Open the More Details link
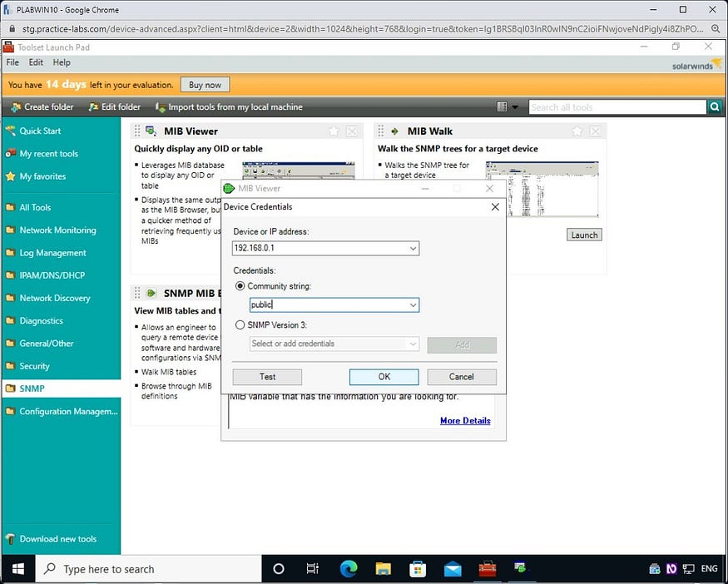 tap(465, 421)
